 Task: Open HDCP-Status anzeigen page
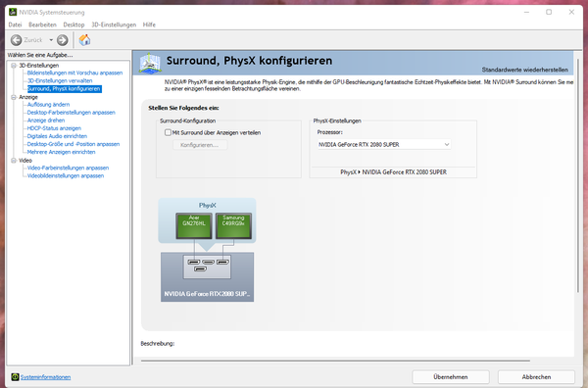[x=54, y=127]
